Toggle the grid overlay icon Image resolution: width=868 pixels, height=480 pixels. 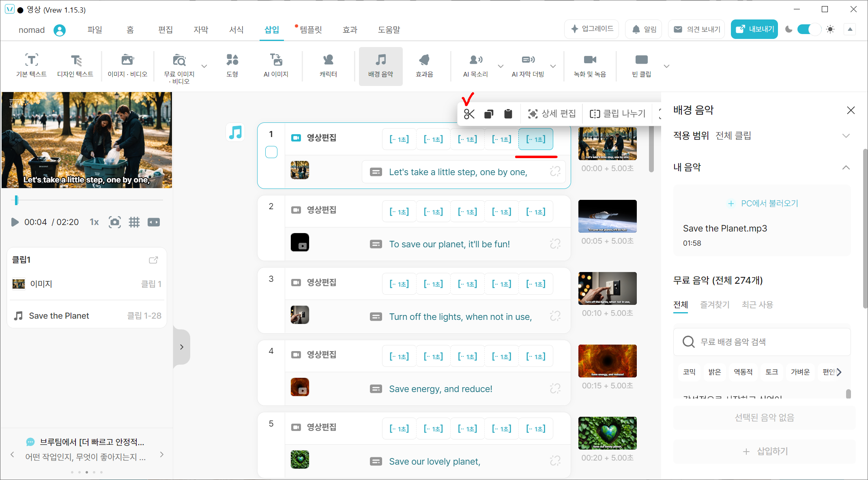coord(134,222)
